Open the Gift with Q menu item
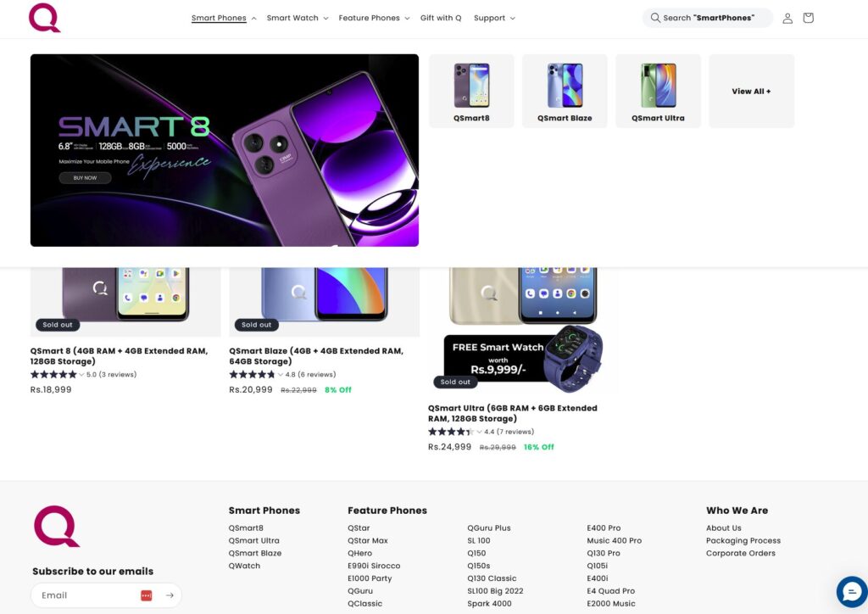Screen dimensions: 868x614 pos(441,18)
